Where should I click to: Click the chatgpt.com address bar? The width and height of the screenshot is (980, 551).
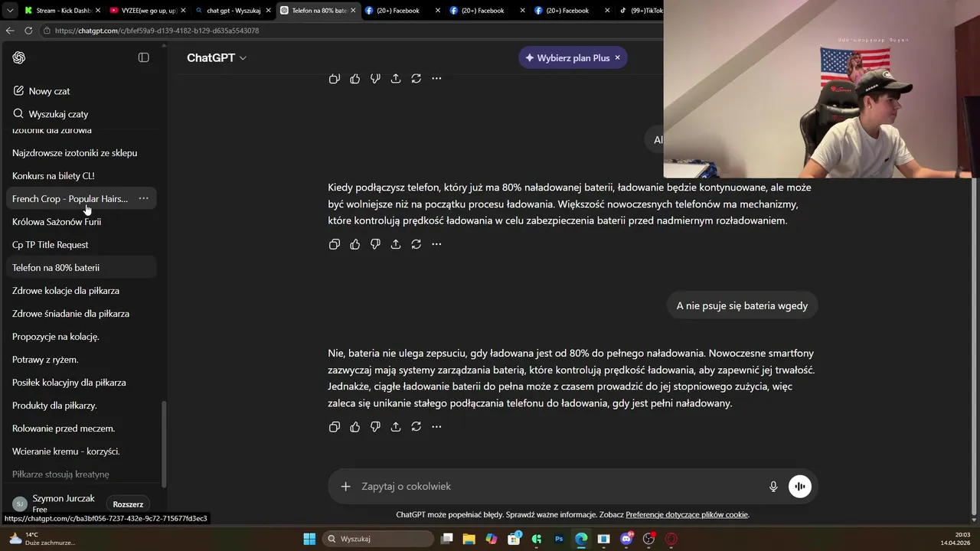point(352,31)
